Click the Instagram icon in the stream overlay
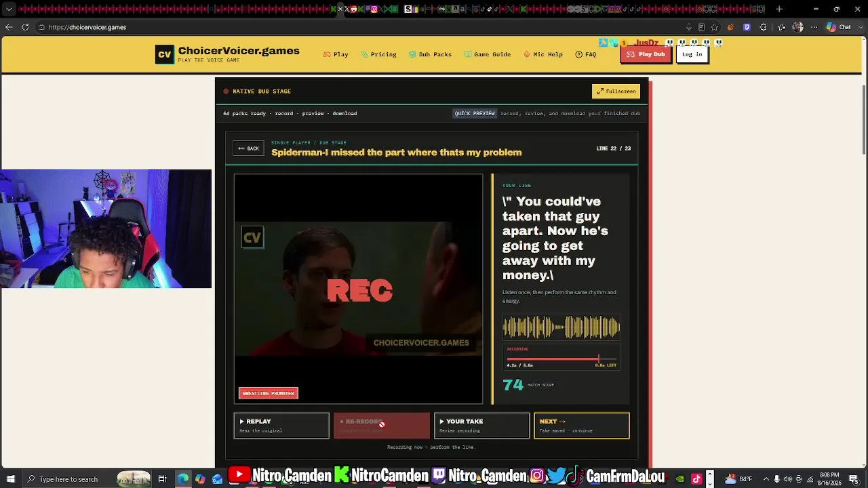This screenshot has height=488, width=868. pyautogui.click(x=538, y=476)
